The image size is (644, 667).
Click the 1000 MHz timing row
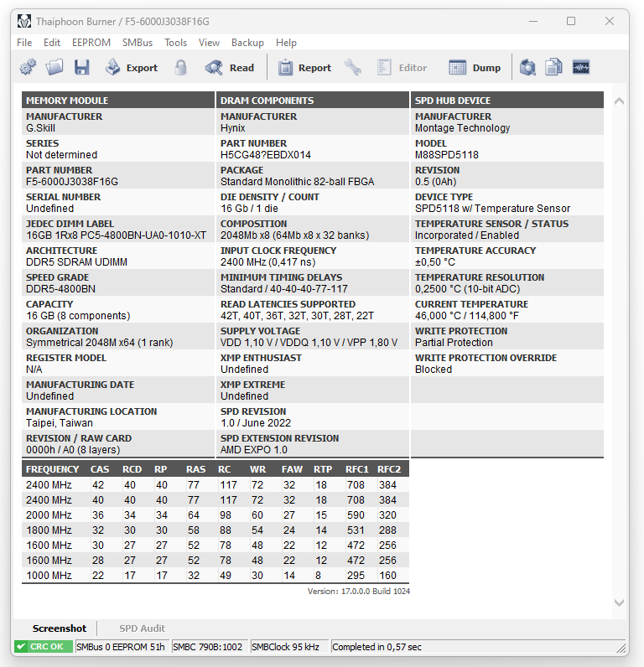tap(216, 575)
